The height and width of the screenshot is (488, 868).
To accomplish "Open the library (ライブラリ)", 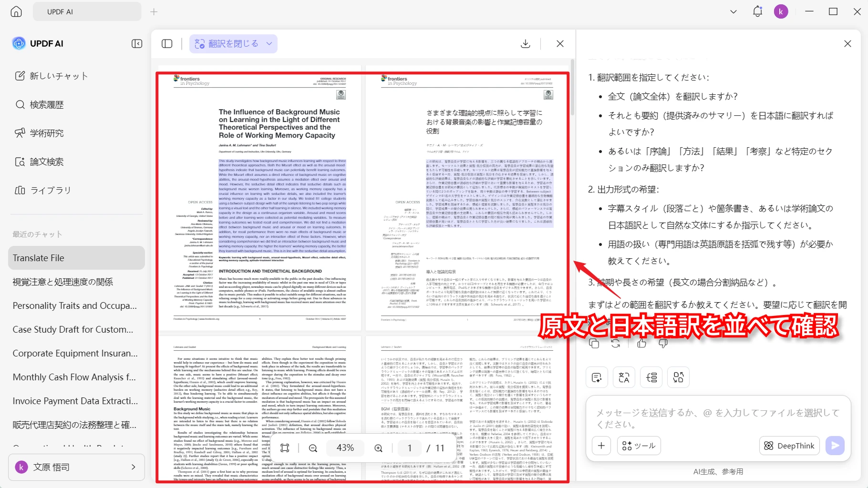I will pyautogui.click(x=43, y=190).
